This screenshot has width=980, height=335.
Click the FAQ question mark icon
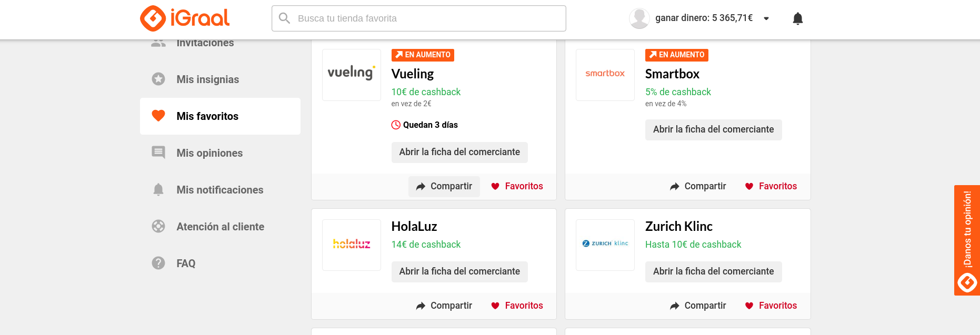pos(158,263)
